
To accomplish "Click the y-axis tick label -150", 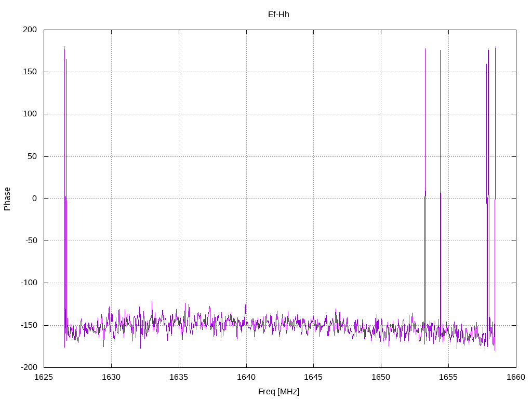I will tap(29, 325).
